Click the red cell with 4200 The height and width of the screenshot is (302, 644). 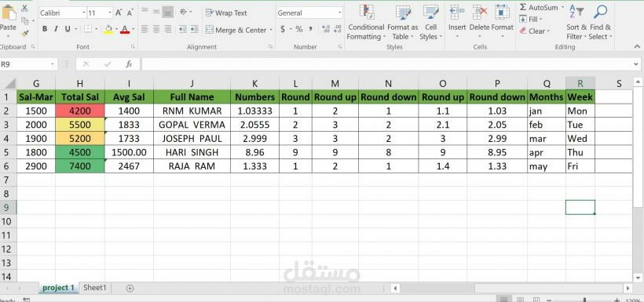(80, 111)
